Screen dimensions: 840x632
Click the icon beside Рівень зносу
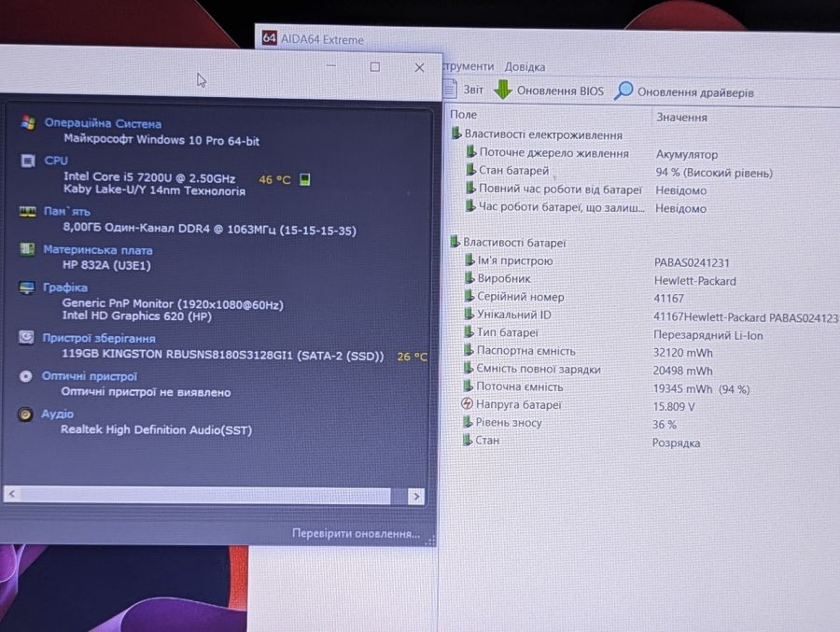[468, 422]
